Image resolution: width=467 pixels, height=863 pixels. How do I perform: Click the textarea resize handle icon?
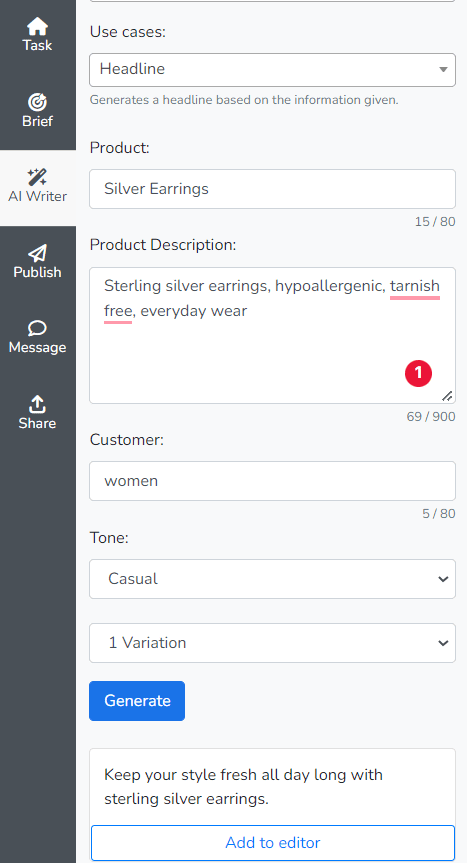(447, 396)
